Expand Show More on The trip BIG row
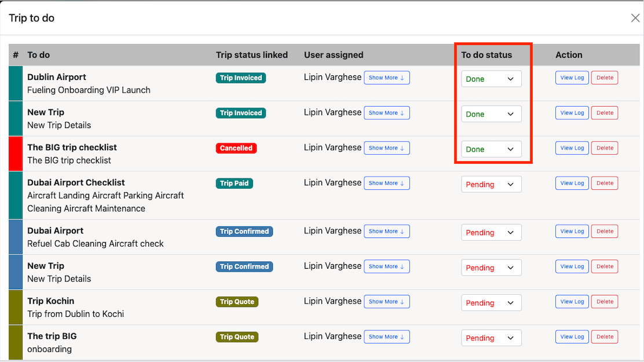This screenshot has width=644, height=362. pyautogui.click(x=386, y=337)
